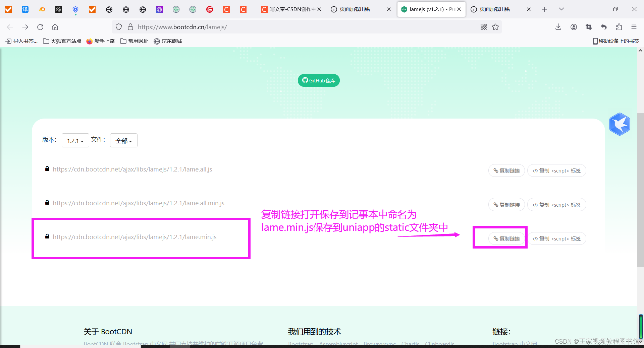
Task: Click the floating blue bird widget
Action: pyautogui.click(x=620, y=124)
